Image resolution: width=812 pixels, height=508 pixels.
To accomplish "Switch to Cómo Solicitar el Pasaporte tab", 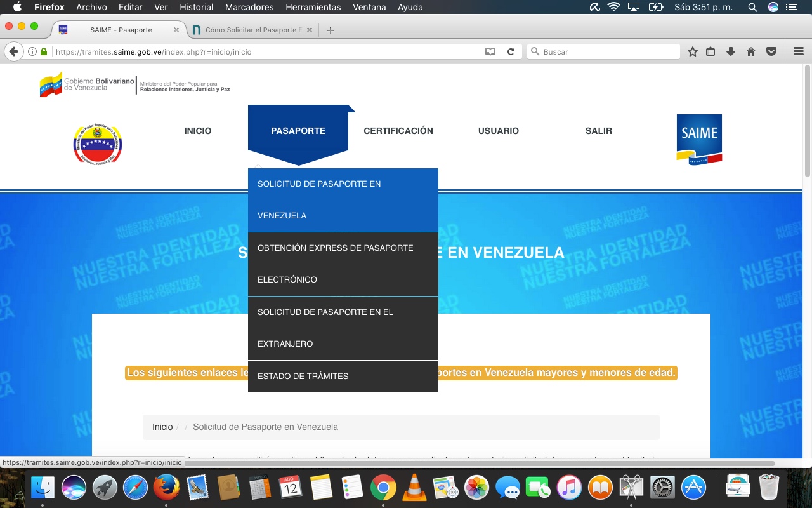I will 251,30.
